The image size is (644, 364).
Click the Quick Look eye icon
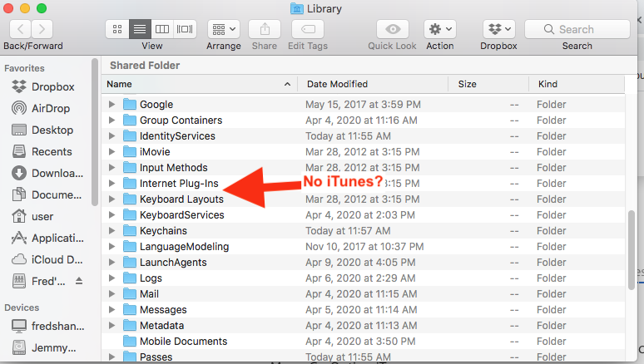point(393,29)
